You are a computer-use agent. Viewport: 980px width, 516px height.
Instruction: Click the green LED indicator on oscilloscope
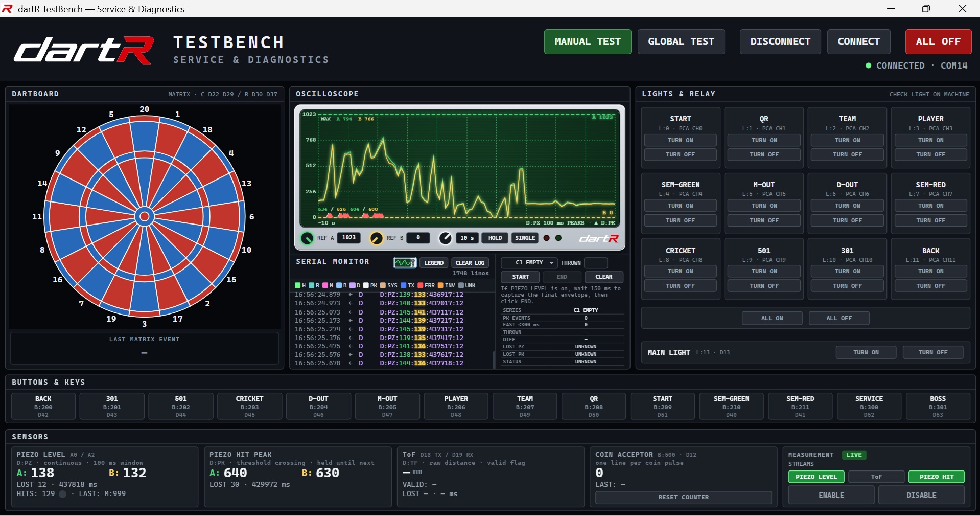point(559,238)
